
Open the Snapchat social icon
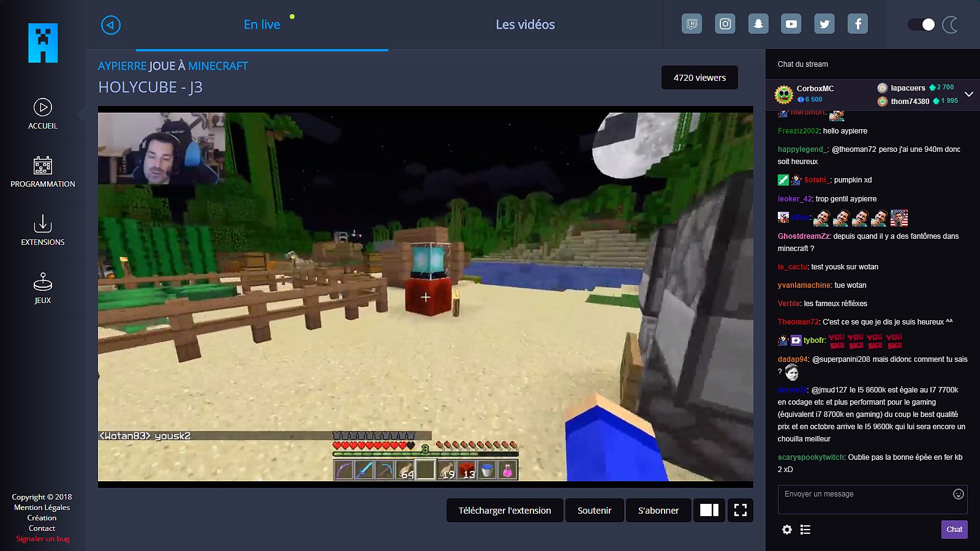758,24
